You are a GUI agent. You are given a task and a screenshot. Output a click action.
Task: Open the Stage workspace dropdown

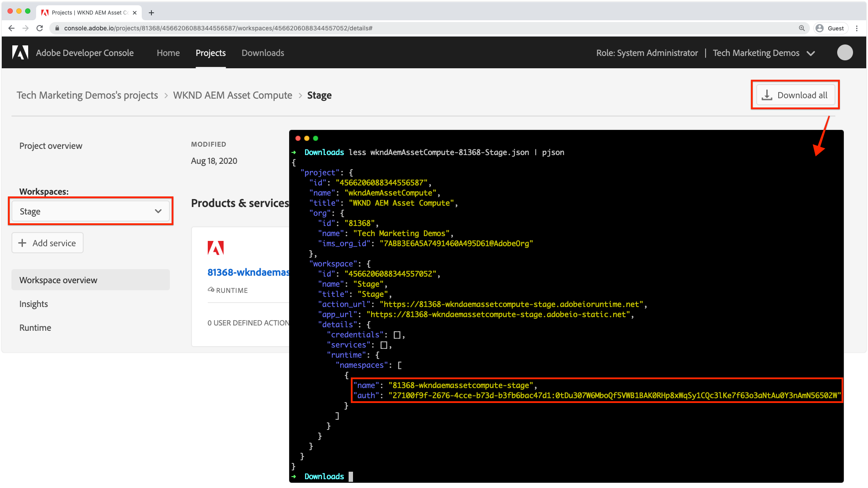click(x=91, y=211)
